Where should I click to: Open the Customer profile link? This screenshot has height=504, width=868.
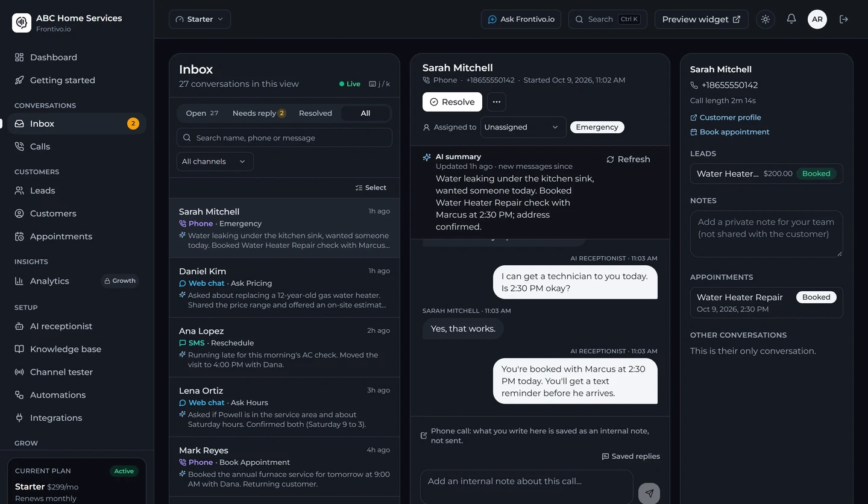(725, 118)
